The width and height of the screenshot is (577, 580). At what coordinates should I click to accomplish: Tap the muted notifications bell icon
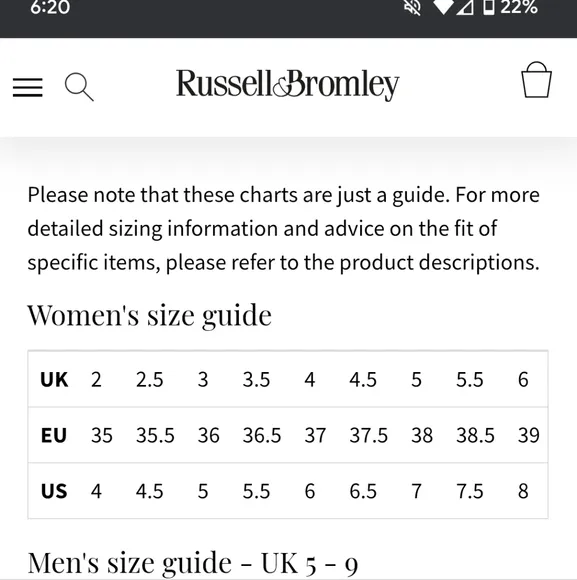(x=413, y=7)
